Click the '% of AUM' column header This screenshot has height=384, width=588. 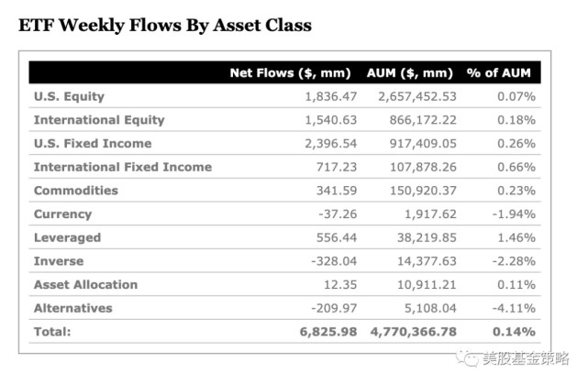[499, 72]
